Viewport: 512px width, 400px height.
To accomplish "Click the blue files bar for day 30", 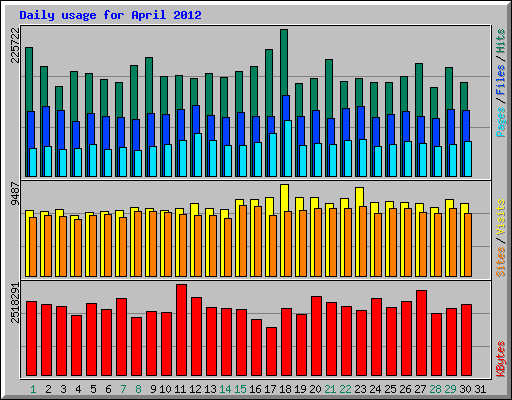I will tap(466, 125).
